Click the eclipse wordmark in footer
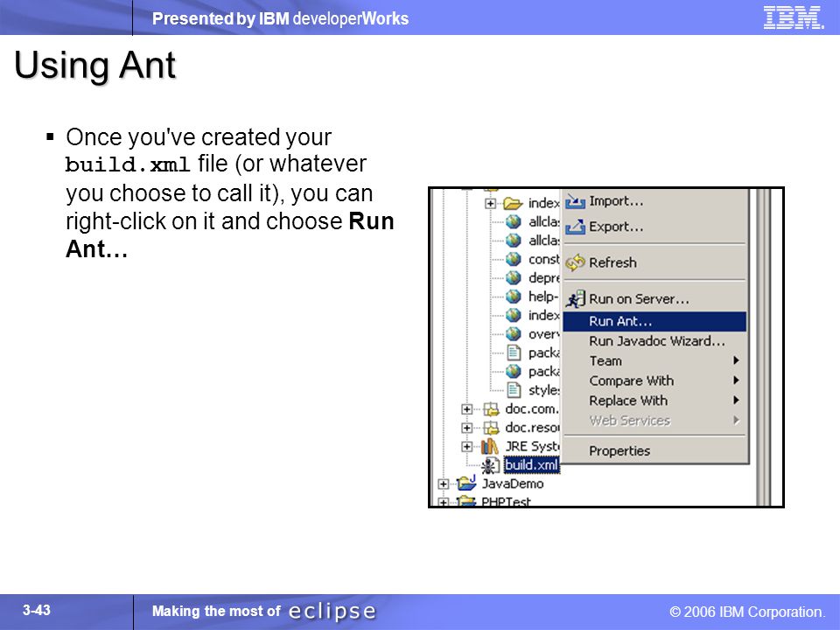Image resolution: width=840 pixels, height=630 pixels. tap(332, 612)
